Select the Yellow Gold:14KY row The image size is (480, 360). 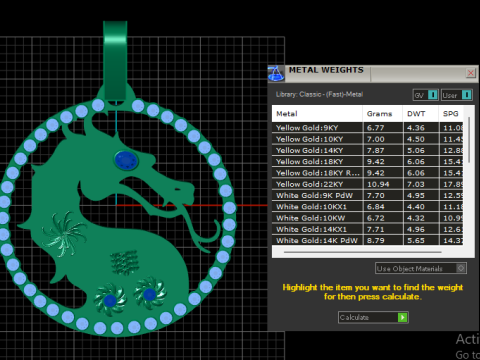click(x=368, y=150)
